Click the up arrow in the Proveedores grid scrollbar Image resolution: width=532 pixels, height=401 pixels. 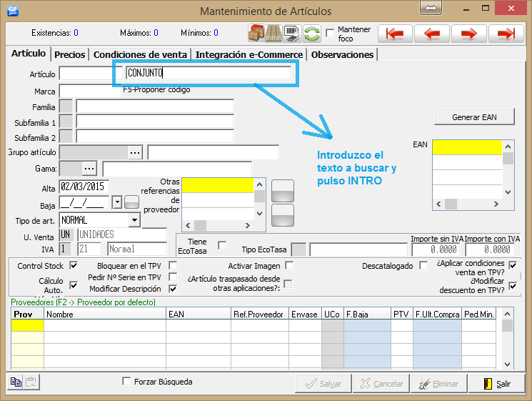(507, 314)
